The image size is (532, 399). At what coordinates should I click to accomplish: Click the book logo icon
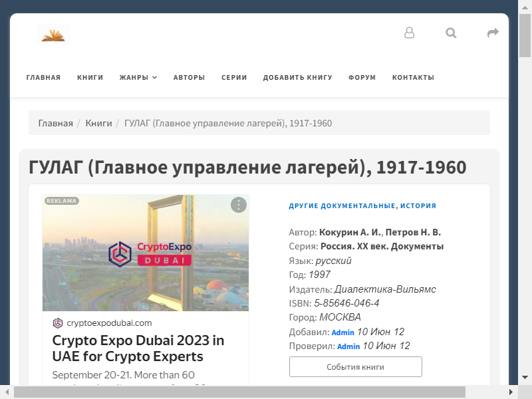pos(53,34)
